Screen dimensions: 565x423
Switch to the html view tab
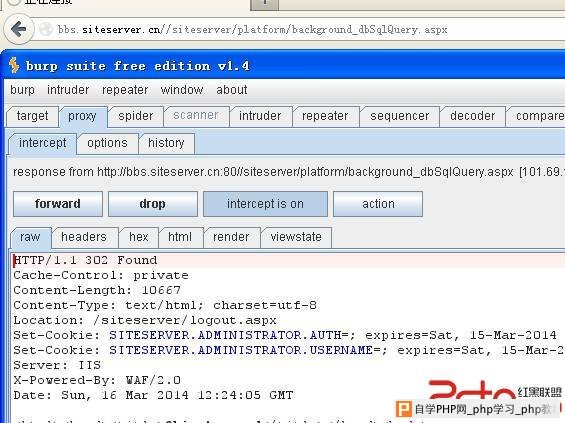[x=180, y=237]
